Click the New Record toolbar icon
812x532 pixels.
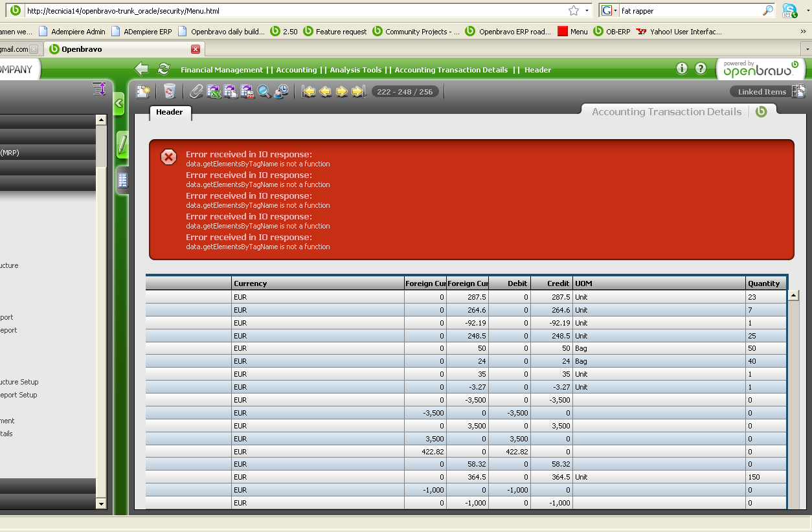(x=142, y=92)
